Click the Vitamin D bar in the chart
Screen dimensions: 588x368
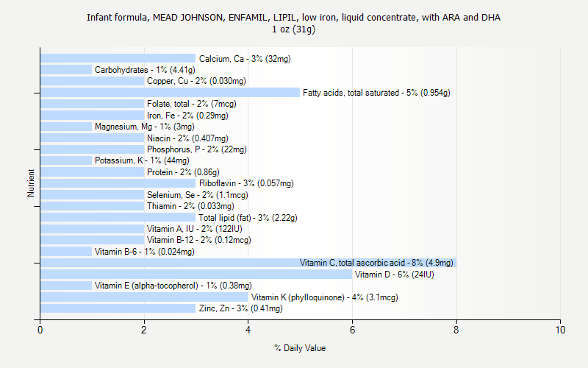pos(196,275)
